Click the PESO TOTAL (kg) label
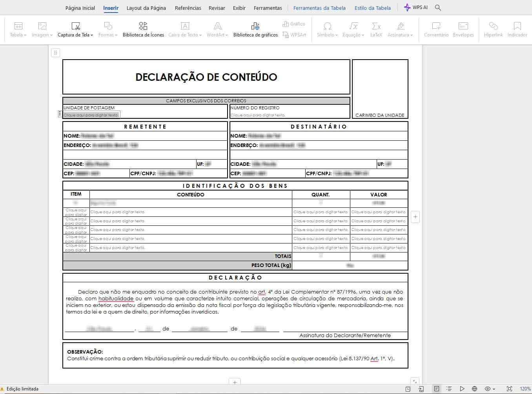The image size is (532, 394). click(271, 265)
